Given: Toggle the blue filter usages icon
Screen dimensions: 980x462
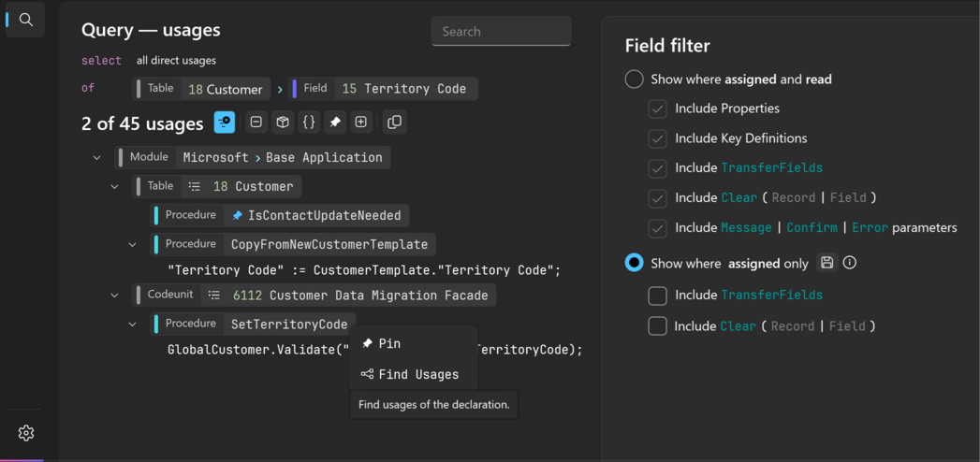Looking at the screenshot, I should click(x=225, y=123).
